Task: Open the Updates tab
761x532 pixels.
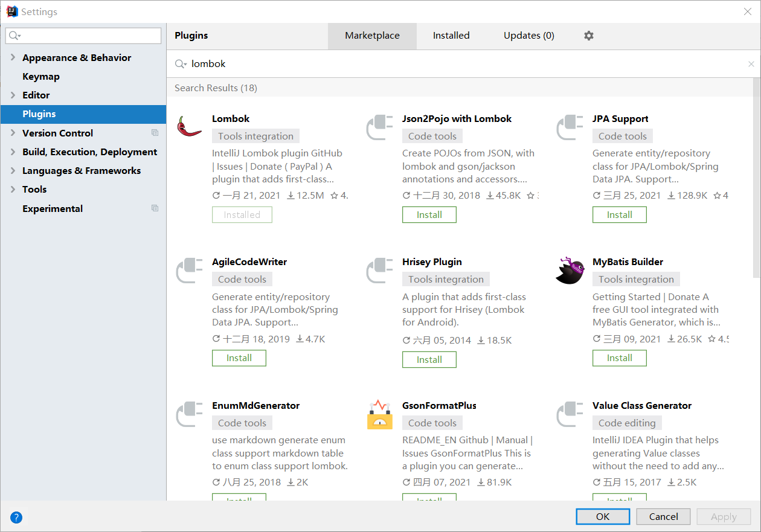Action: (x=528, y=35)
